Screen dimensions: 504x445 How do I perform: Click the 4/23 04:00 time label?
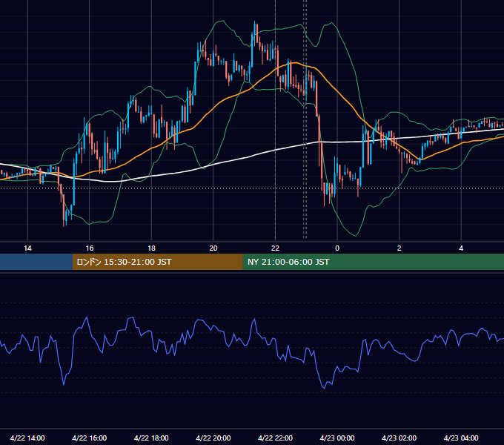[x=461, y=438]
